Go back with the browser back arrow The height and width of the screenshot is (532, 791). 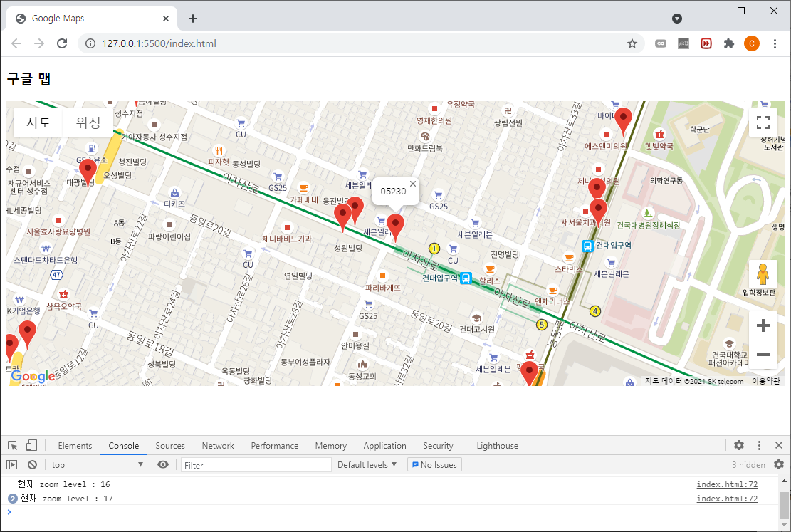tap(16, 43)
